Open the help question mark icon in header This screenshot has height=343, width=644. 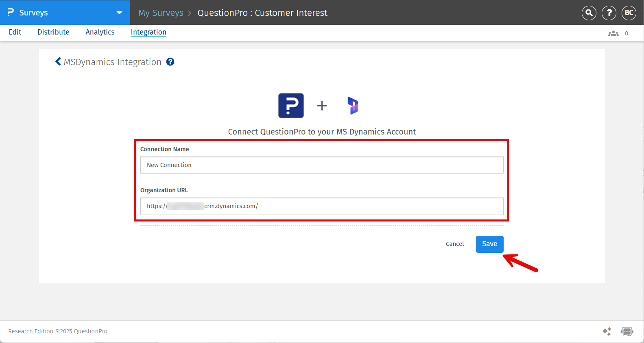(609, 13)
